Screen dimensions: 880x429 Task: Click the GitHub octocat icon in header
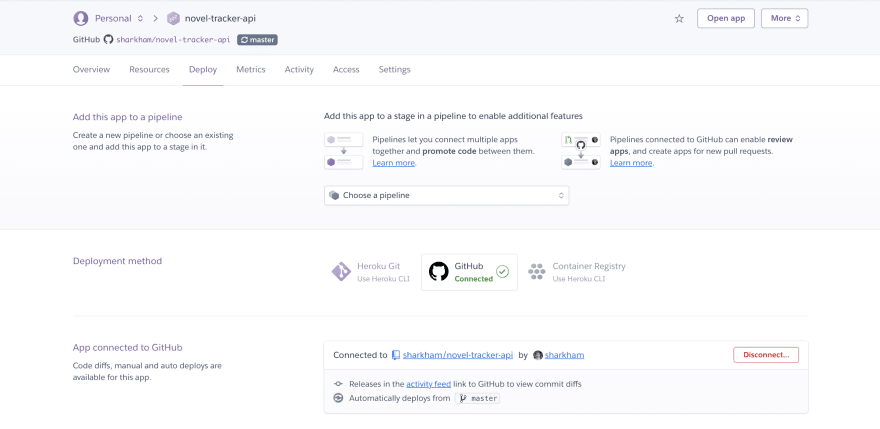point(108,40)
